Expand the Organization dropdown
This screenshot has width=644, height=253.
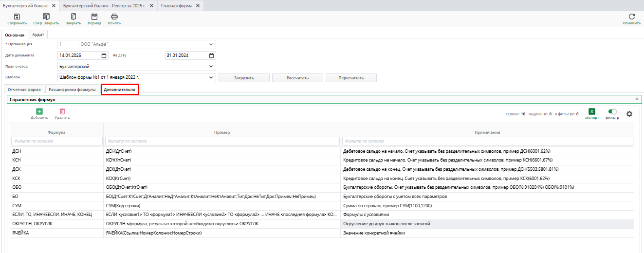(x=211, y=44)
